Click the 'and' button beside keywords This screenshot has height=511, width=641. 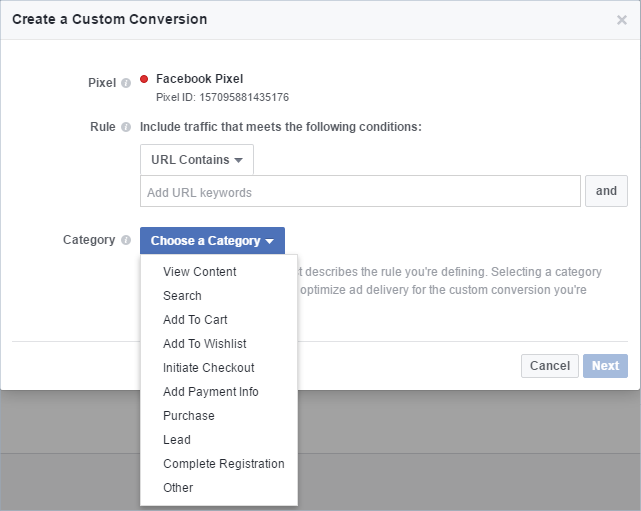pos(606,191)
